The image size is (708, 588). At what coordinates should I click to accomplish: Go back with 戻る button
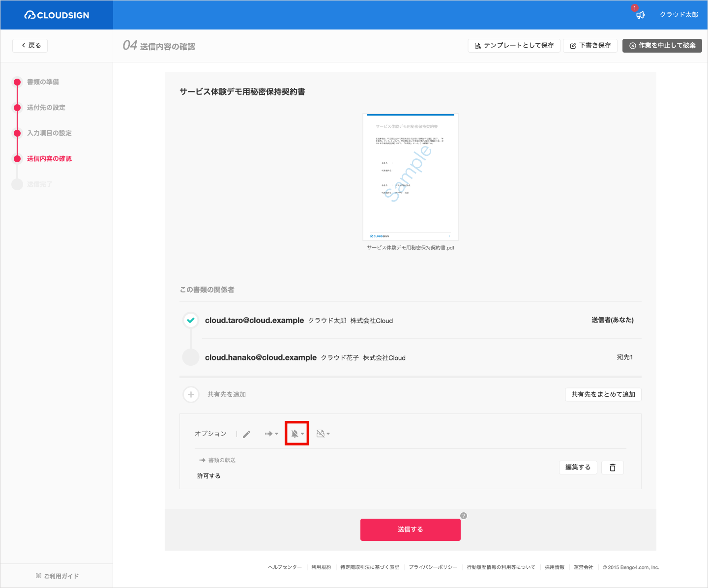[30, 45]
